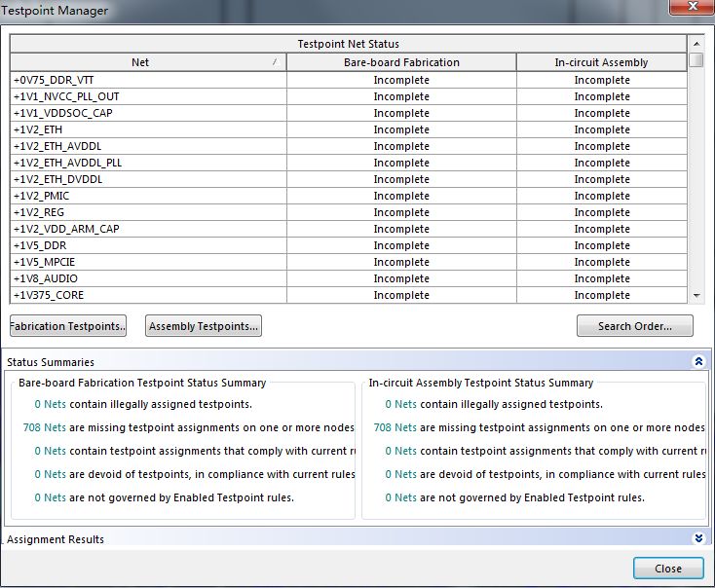The image size is (715, 588).
Task: Close the Testpoint Manager dialog
Action: click(x=668, y=569)
